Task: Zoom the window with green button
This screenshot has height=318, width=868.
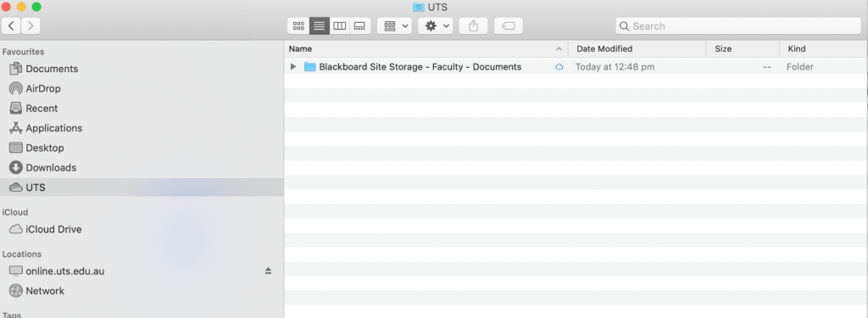Action: pos(36,7)
